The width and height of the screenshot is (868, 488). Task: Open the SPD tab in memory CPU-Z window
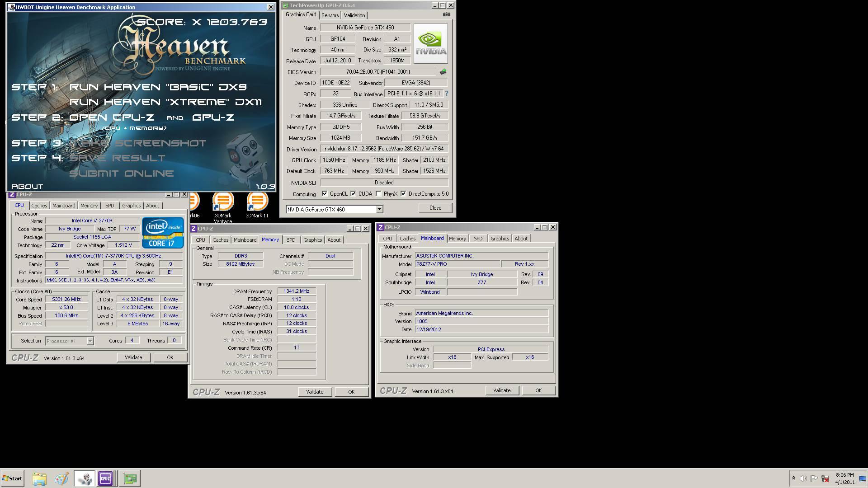pos(291,240)
